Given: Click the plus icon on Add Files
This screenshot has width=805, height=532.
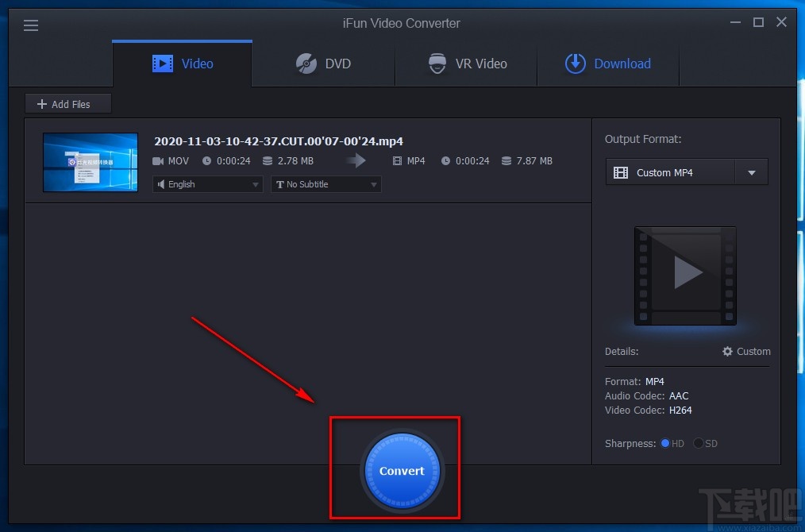Looking at the screenshot, I should (42, 104).
